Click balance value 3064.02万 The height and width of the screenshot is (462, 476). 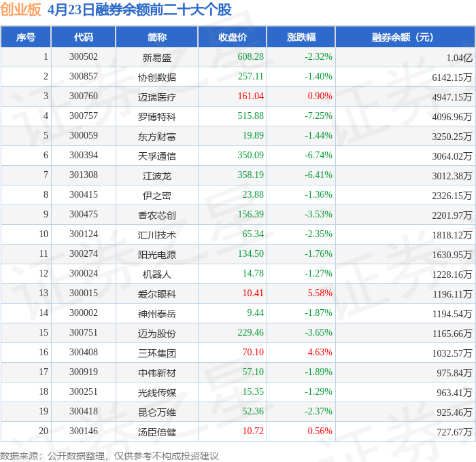[x=452, y=156]
